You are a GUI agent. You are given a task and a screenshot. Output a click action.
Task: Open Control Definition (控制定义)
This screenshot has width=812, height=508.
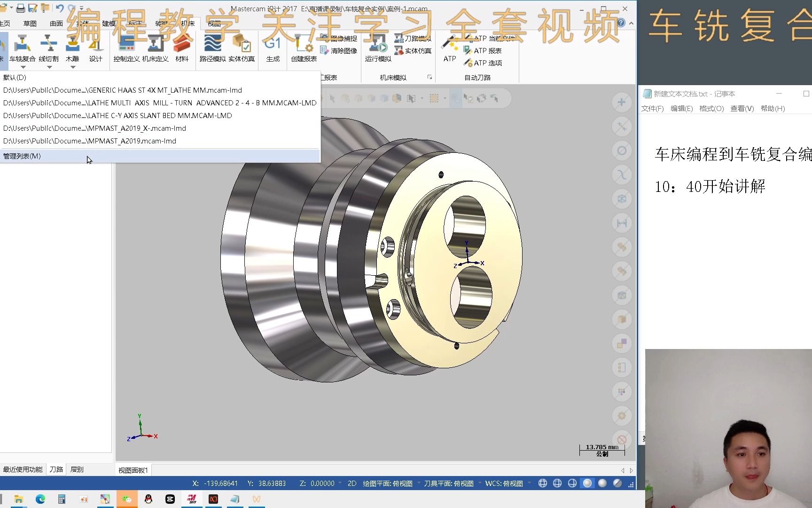coord(126,49)
